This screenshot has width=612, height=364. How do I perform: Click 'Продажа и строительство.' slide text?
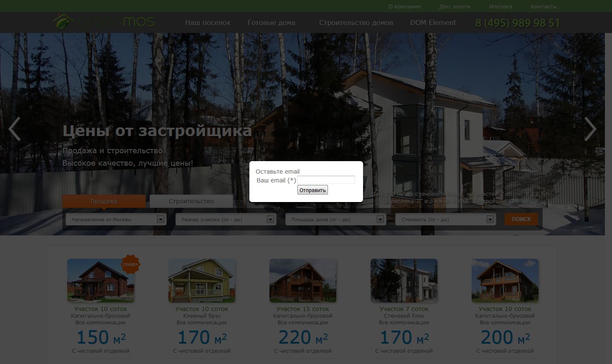click(x=114, y=151)
